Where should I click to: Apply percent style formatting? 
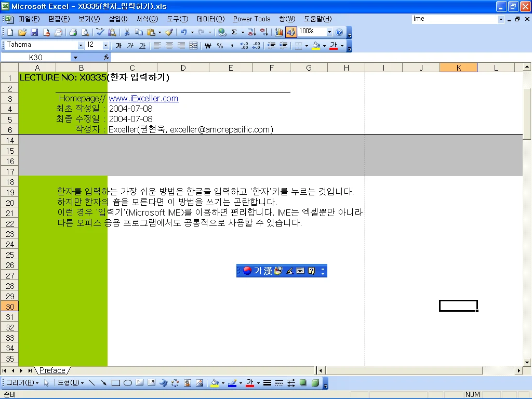(x=220, y=46)
